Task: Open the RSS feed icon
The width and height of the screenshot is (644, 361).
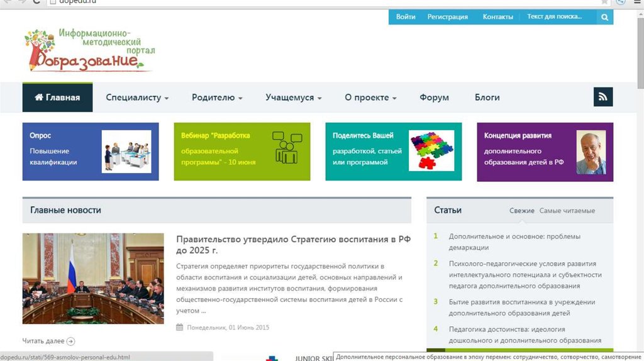Action: (603, 97)
